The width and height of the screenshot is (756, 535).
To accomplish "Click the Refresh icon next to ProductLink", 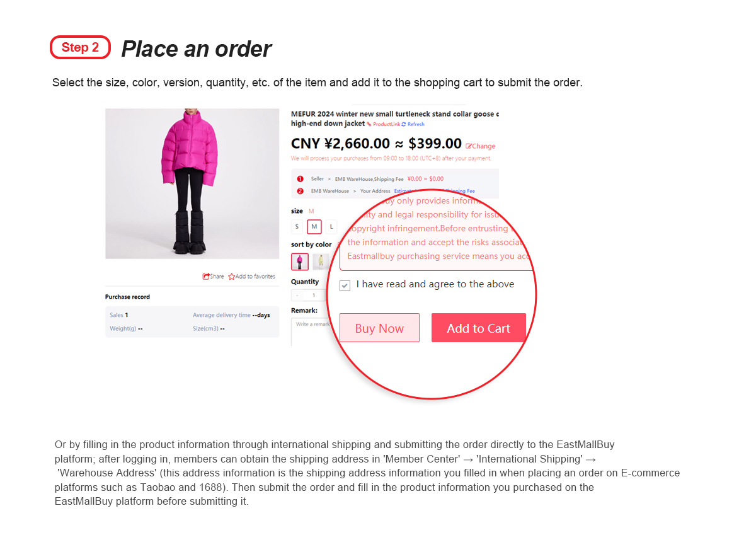I will coord(404,124).
